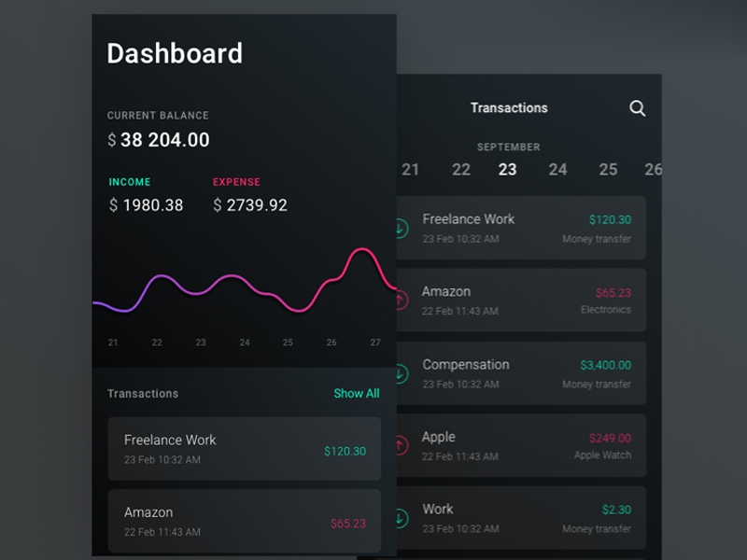Click the $3,400.00 amount
This screenshot has height=560, width=747.
tap(605, 365)
